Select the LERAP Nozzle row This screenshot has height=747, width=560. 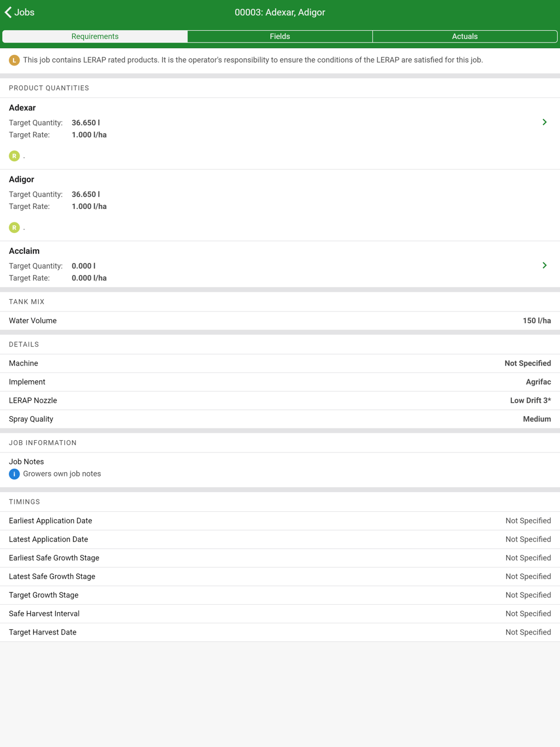[x=280, y=400]
